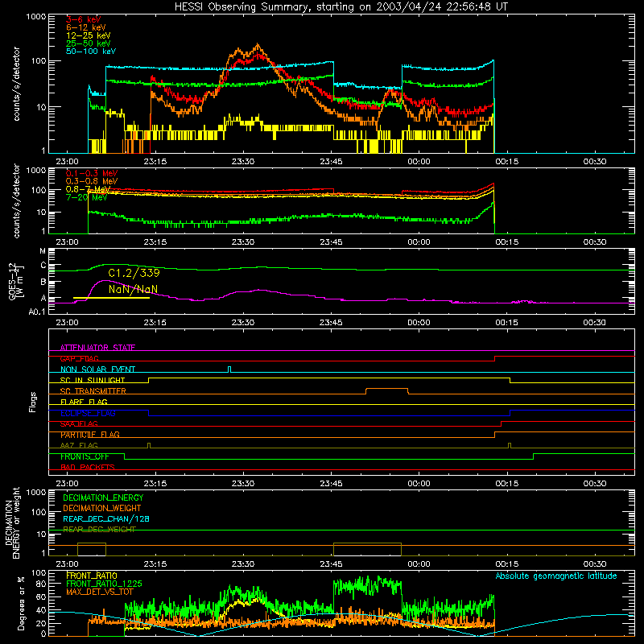The image size is (644, 644).
Task: Select the orange 6-12 keV legend label
Action: pos(86,27)
